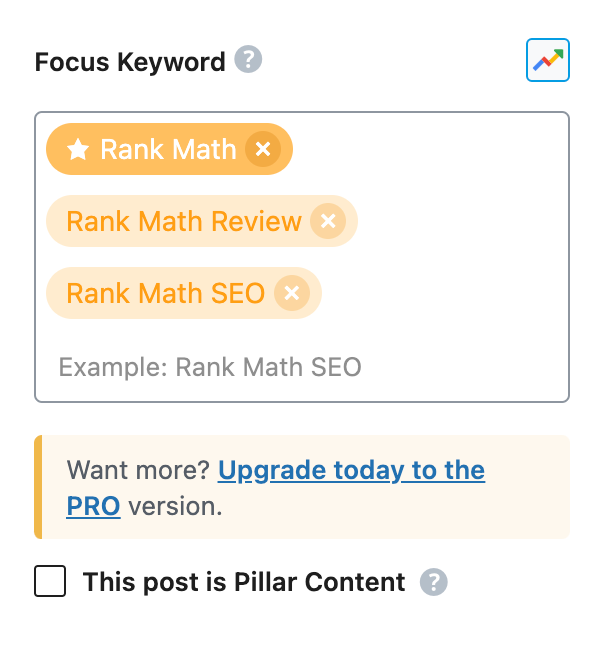The width and height of the screenshot is (608, 654).
Task: Open Google Trends with the arrow icon
Action: (x=548, y=60)
